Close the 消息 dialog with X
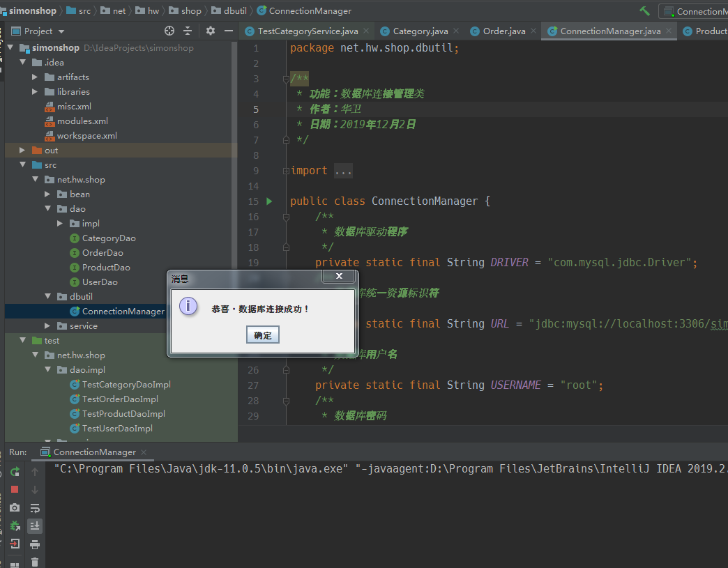 coord(340,276)
